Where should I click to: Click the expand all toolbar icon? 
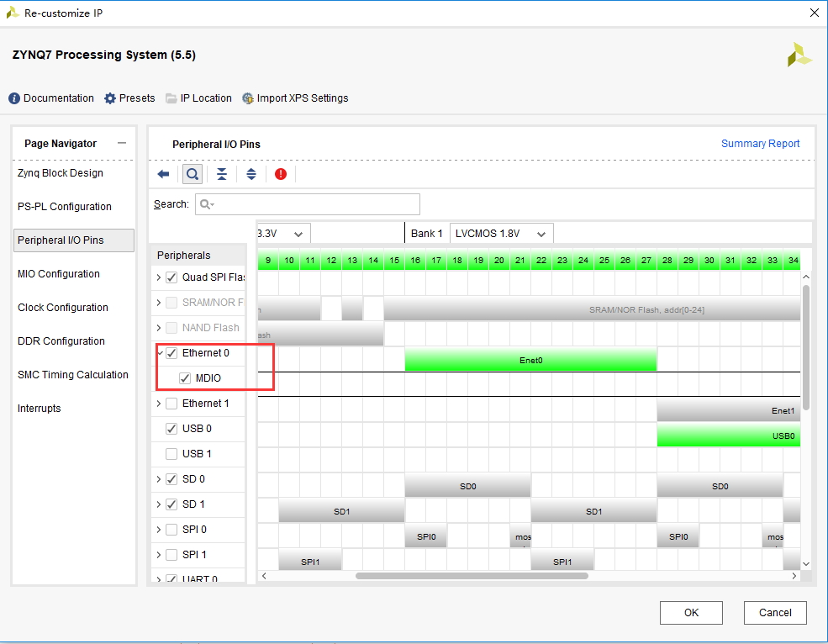point(251,174)
